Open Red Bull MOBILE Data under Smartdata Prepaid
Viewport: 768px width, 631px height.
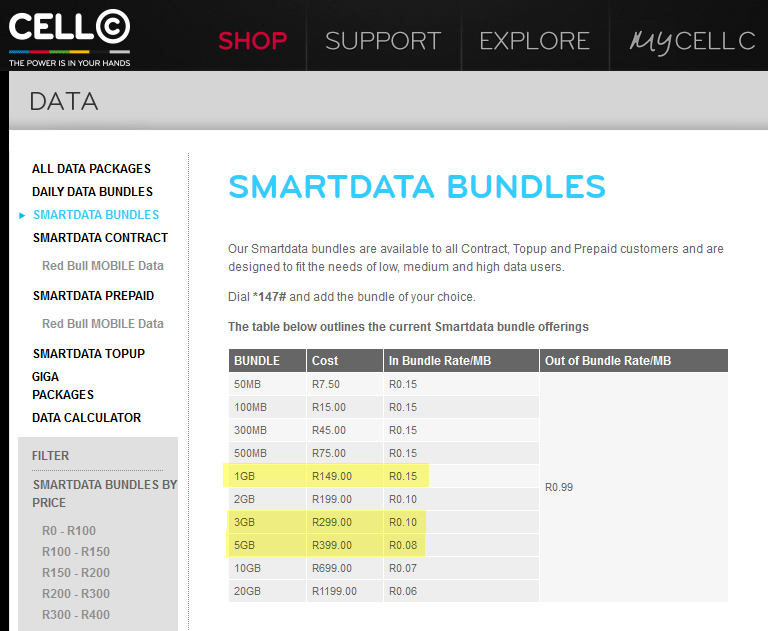click(103, 323)
